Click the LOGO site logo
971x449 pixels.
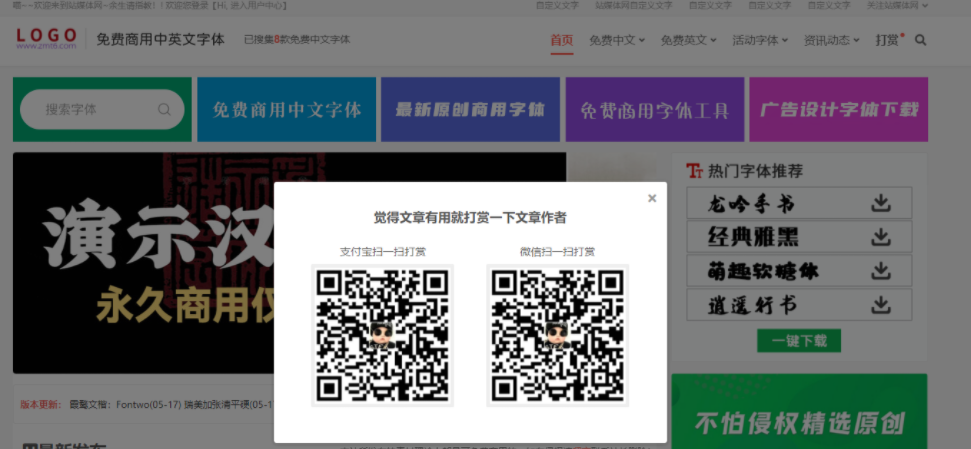pos(46,38)
